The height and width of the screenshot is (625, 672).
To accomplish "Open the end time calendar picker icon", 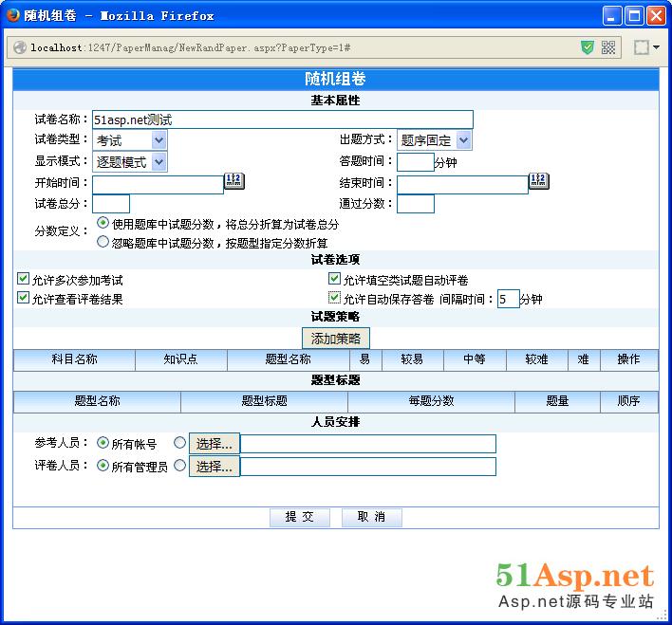I will [539, 181].
